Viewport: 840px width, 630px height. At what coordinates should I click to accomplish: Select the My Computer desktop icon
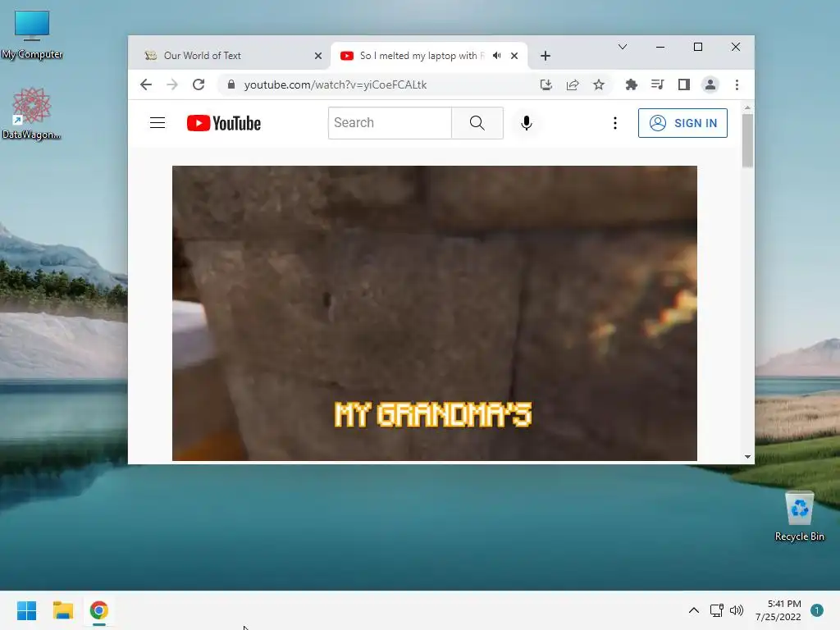pyautogui.click(x=32, y=34)
